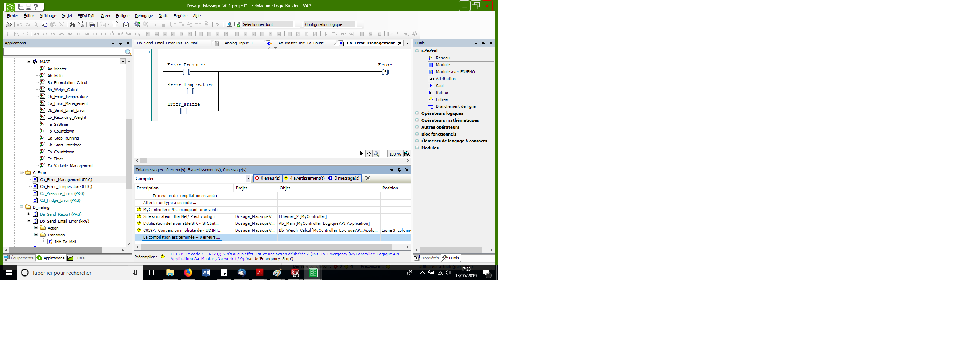
Task: Open the SoMachine app on the taskbar
Action: (313, 273)
